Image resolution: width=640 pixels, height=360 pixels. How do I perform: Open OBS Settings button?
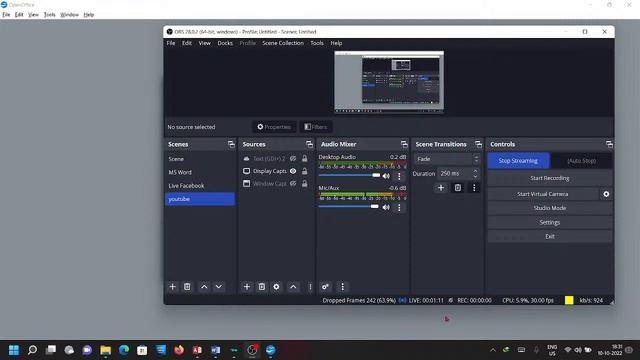(549, 222)
